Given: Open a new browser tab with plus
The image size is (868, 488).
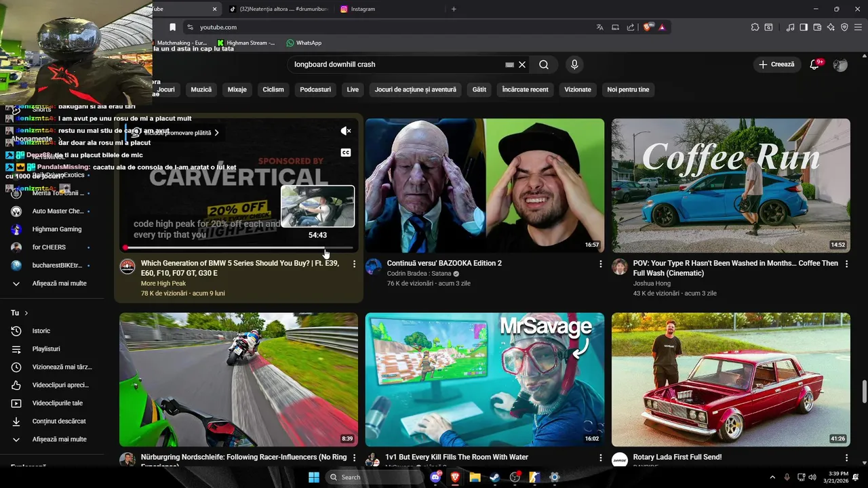Looking at the screenshot, I should click(x=454, y=9).
